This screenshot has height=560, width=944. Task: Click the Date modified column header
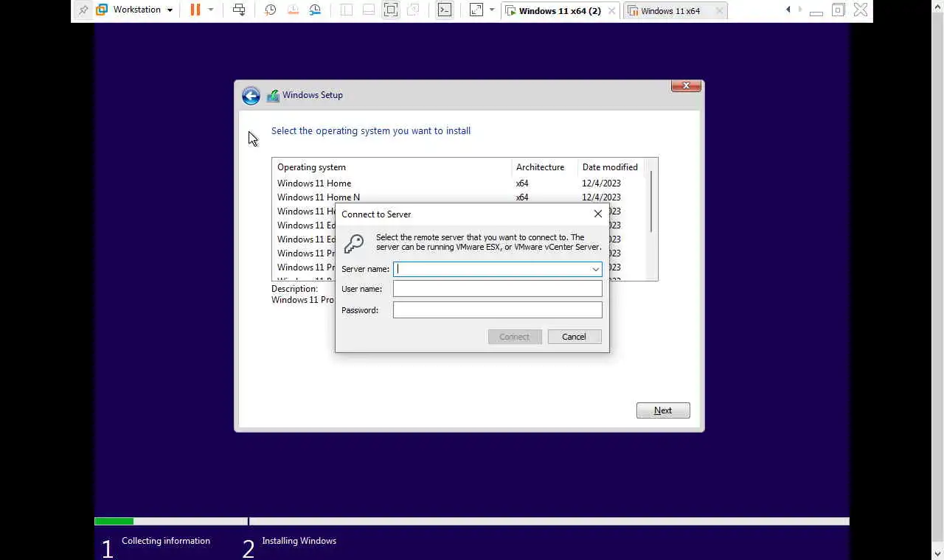(x=611, y=167)
